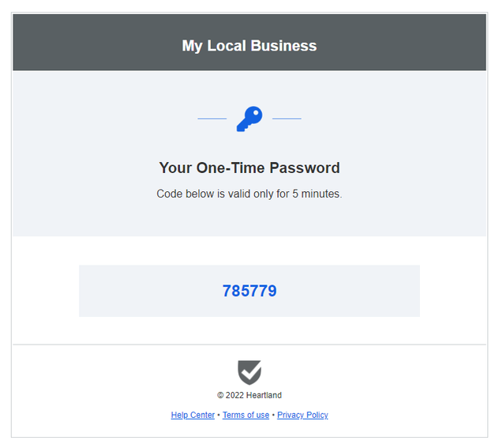Click the Heartland shield checkmark logo
Viewport: 495px width, 448px height.
coord(249,372)
